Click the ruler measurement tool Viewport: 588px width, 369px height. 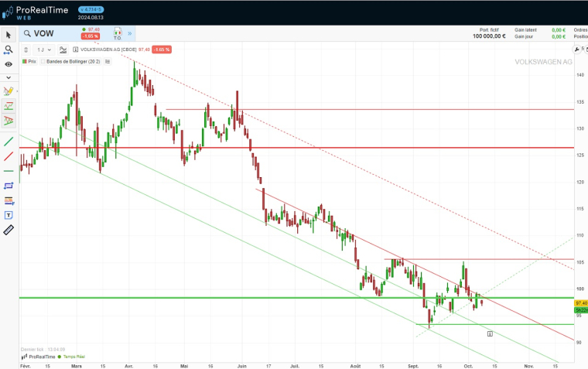coord(9,230)
